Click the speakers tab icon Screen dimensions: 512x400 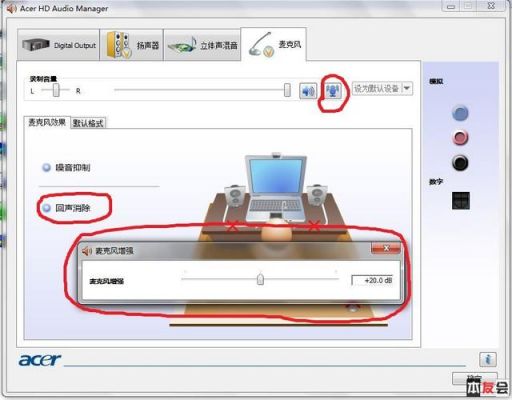click(118, 45)
